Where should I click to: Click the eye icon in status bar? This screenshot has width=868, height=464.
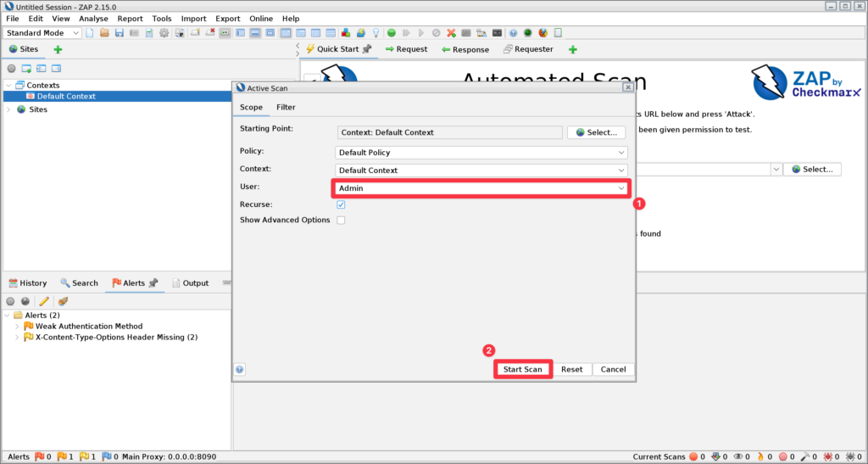coord(738,457)
